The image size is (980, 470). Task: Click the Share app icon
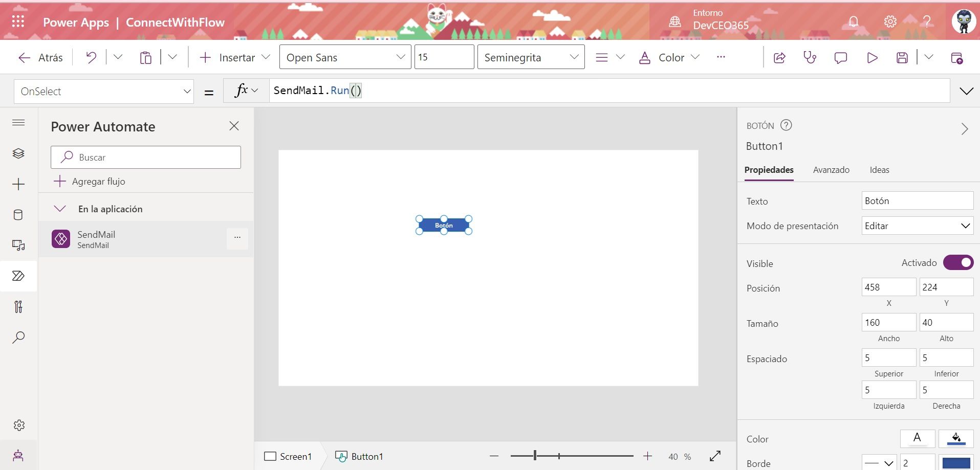779,58
